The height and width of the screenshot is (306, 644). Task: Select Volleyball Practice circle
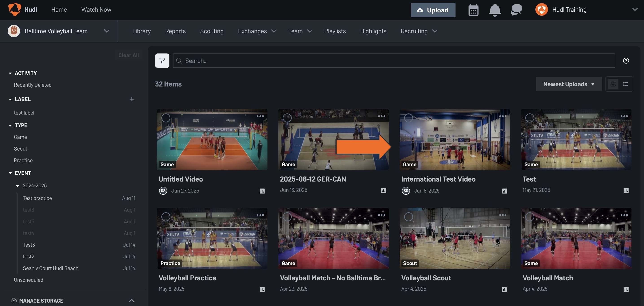[166, 217]
